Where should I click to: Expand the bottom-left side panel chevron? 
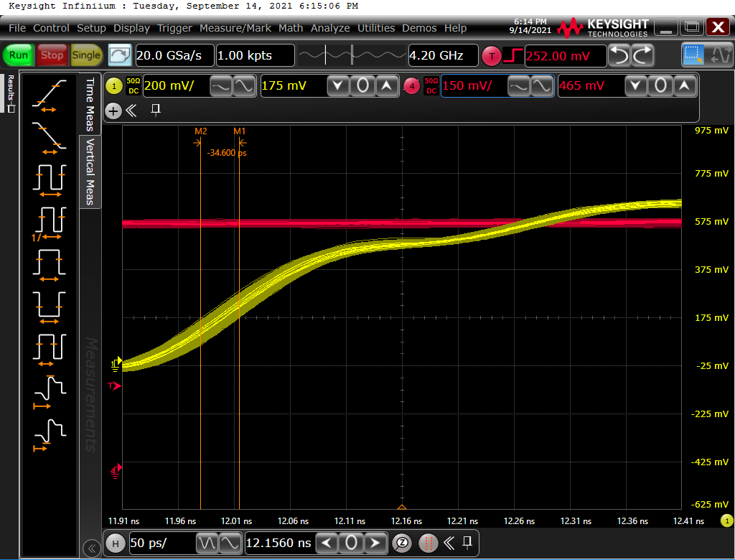tap(91, 549)
